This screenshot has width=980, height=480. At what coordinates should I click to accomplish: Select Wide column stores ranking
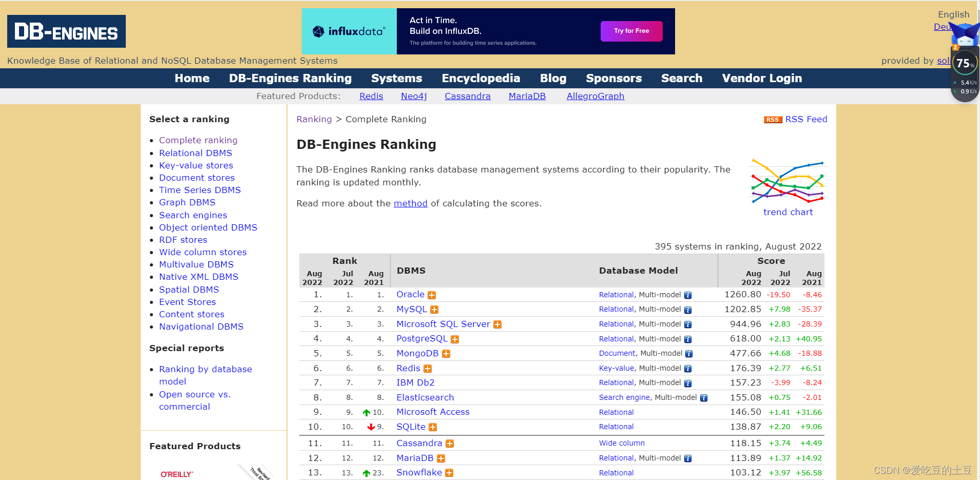[x=203, y=252]
